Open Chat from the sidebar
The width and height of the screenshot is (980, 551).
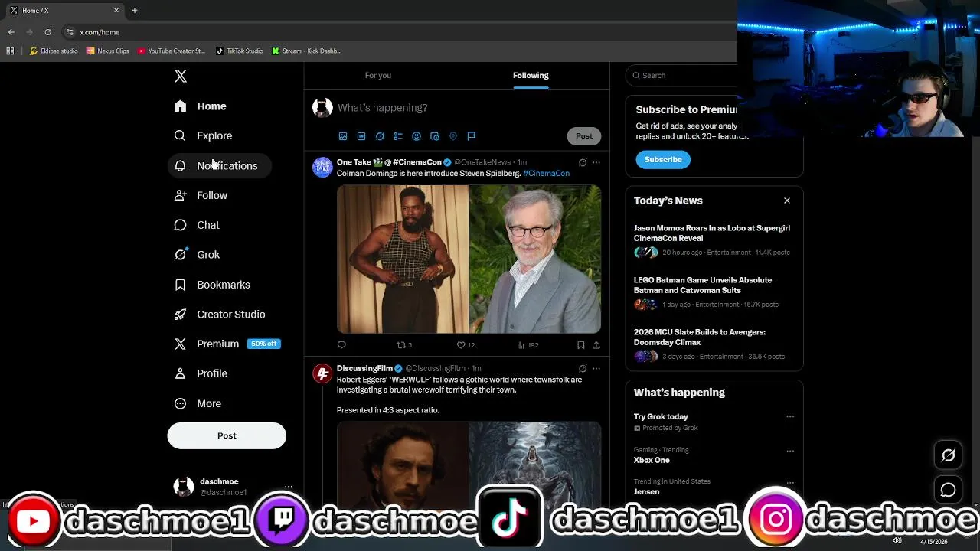tap(198, 225)
